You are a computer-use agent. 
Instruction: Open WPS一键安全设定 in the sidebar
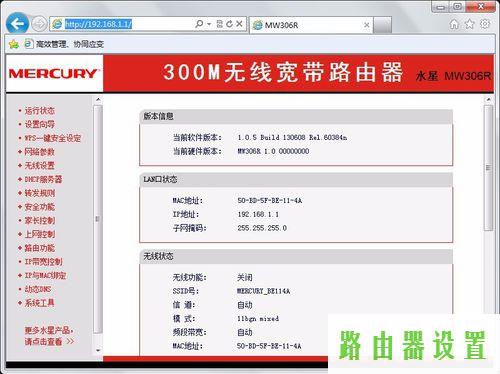[53, 138]
